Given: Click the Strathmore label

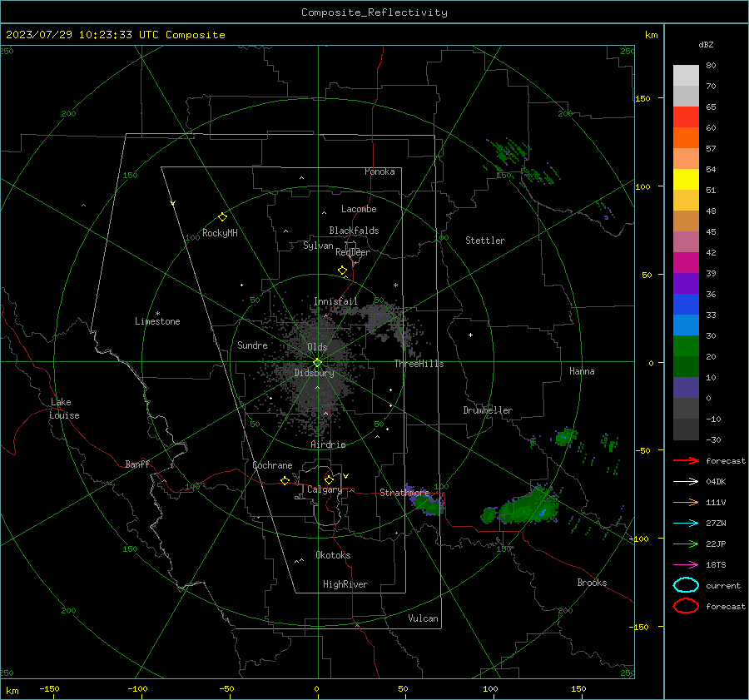Looking at the screenshot, I should 404,493.
